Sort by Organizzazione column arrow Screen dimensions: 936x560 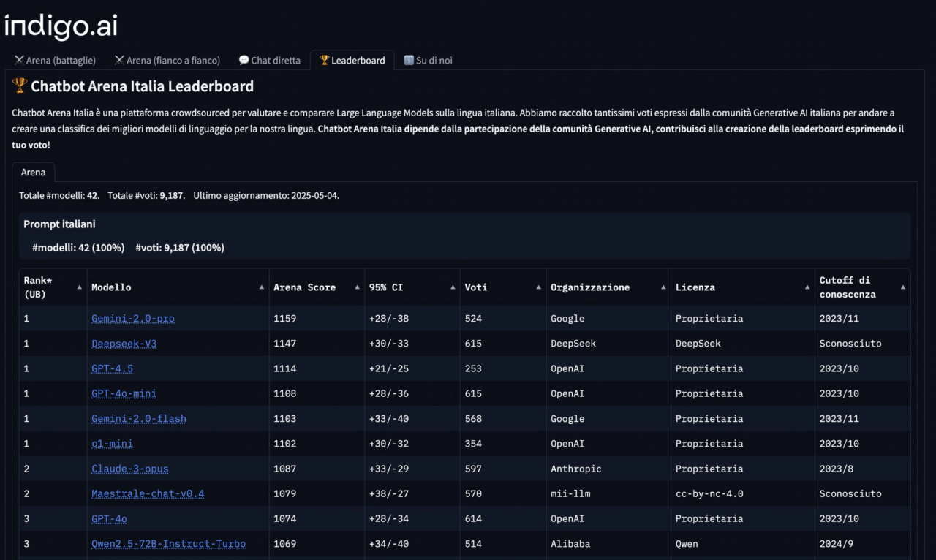[663, 287]
